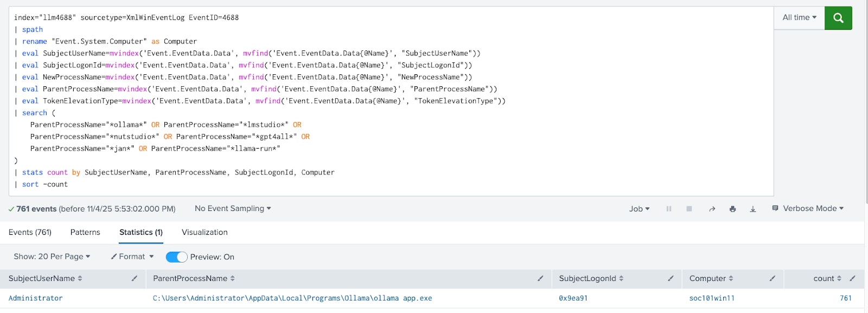
Task: Edit the count column using its pencil icon
Action: (x=852, y=278)
